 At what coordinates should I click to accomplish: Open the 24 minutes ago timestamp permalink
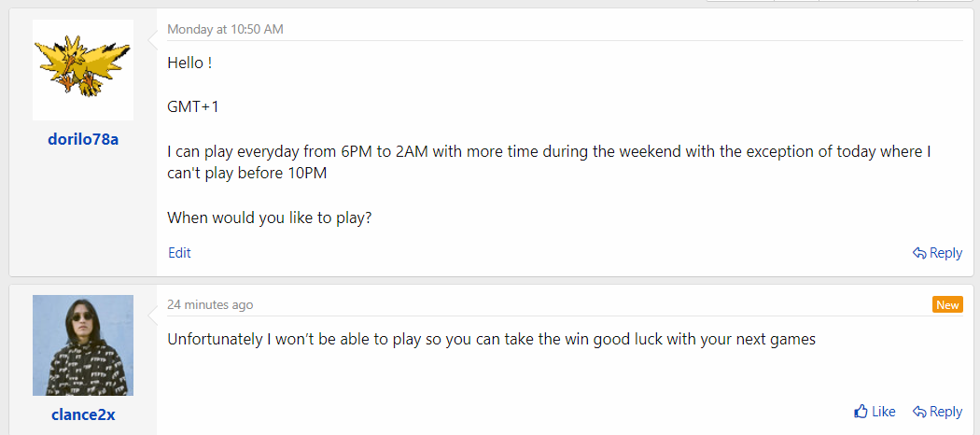(x=210, y=304)
